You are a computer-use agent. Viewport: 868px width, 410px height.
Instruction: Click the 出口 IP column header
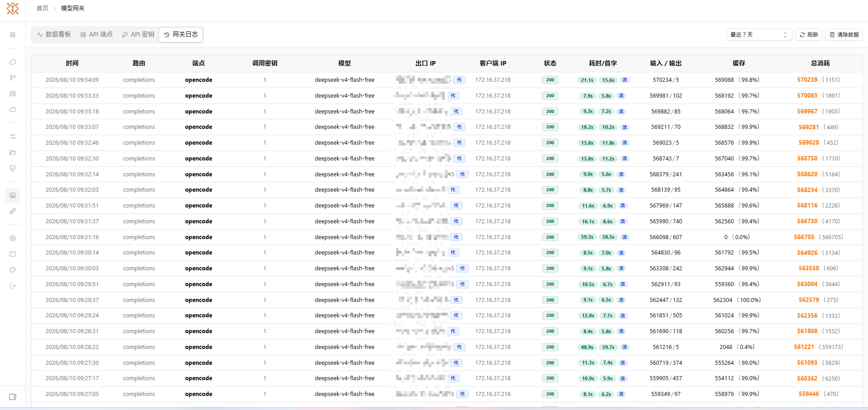(x=425, y=63)
